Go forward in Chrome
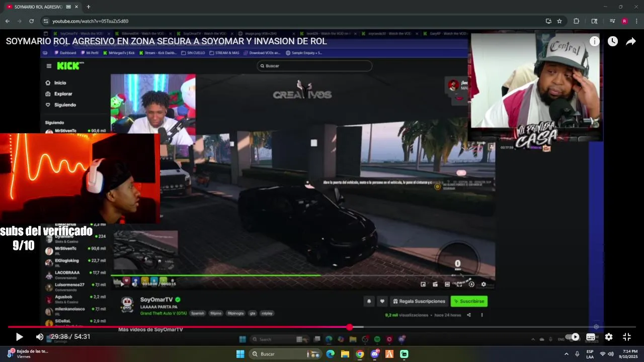 pyautogui.click(x=20, y=21)
